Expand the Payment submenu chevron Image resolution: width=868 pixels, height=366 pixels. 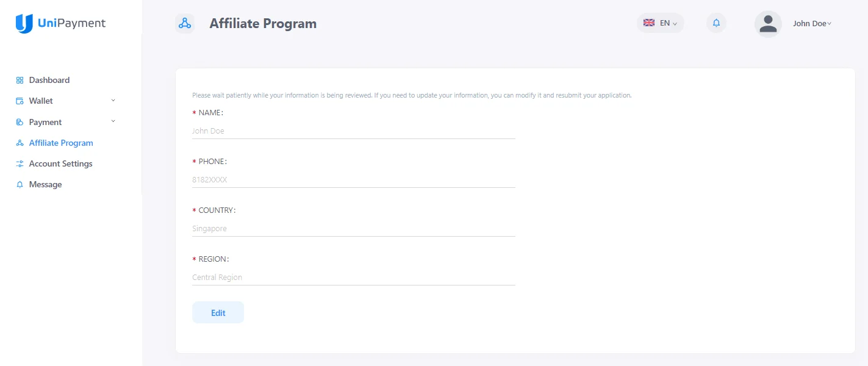[113, 121]
